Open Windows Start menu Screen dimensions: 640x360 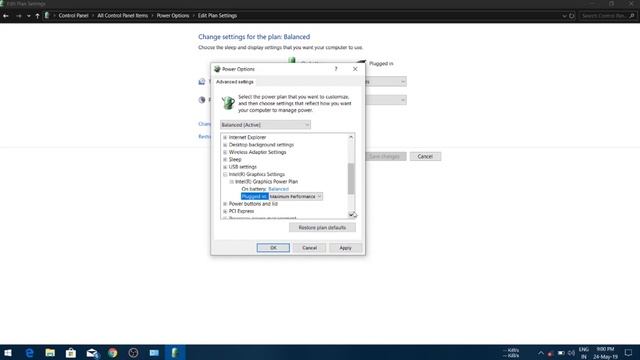8,353
